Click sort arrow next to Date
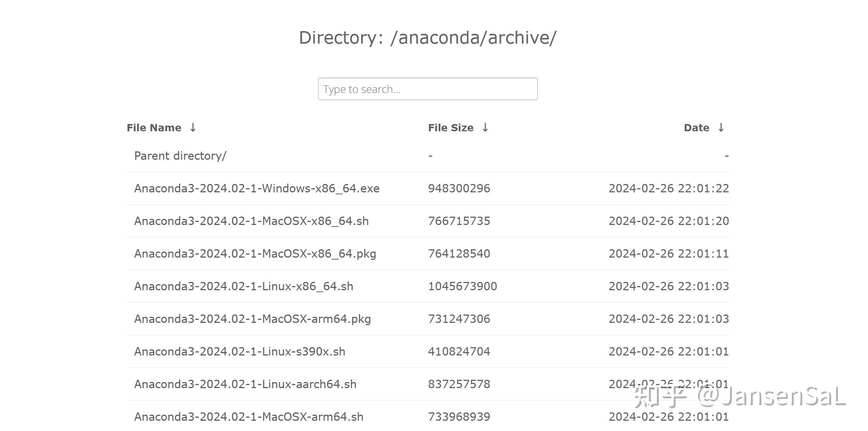 click(x=721, y=128)
